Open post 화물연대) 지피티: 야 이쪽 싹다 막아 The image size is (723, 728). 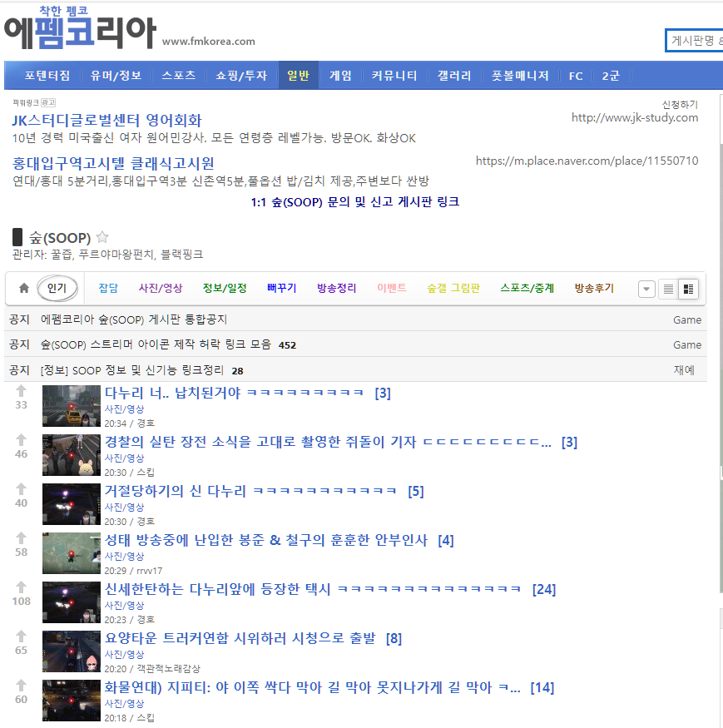click(313, 687)
